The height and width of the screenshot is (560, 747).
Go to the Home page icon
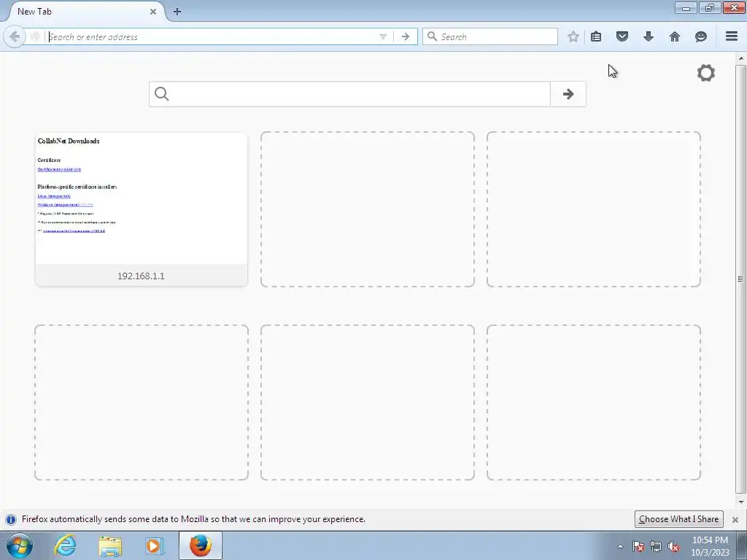click(675, 36)
